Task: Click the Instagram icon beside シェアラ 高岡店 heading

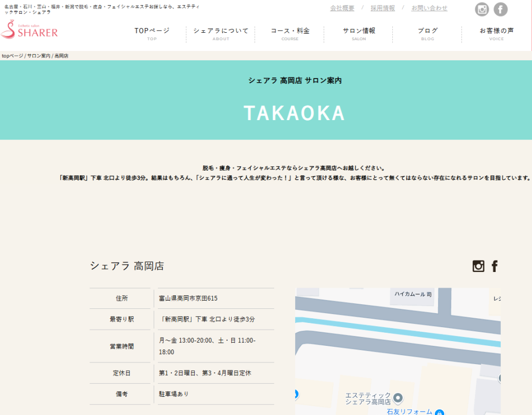Action: click(478, 266)
